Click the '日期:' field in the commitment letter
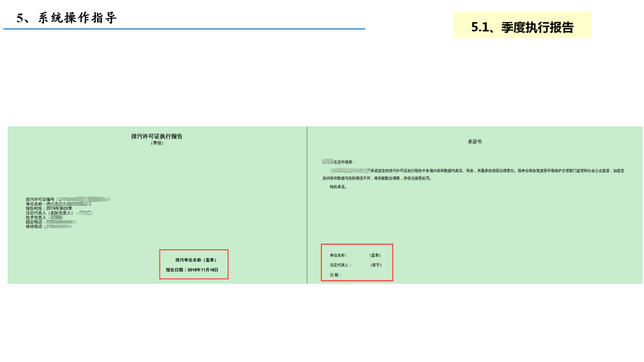Viewport: 644px width, 362px height. [x=335, y=275]
